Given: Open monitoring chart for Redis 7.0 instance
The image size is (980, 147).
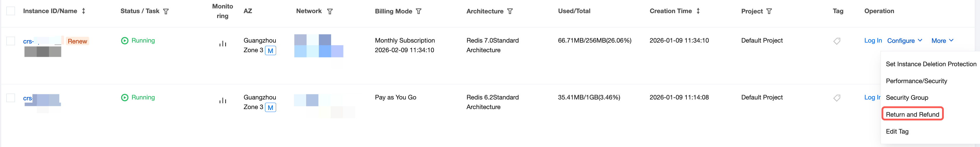Looking at the screenshot, I should pyautogui.click(x=223, y=44).
